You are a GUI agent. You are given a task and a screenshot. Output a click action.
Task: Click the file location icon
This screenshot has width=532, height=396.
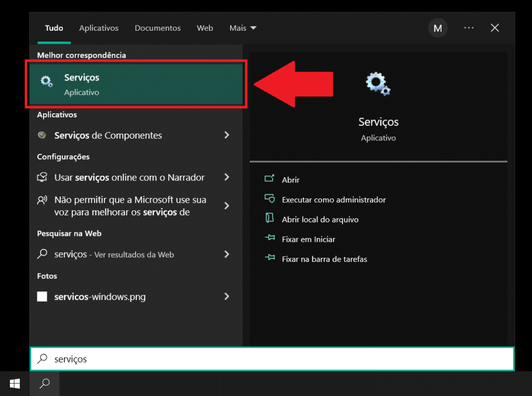tap(270, 218)
